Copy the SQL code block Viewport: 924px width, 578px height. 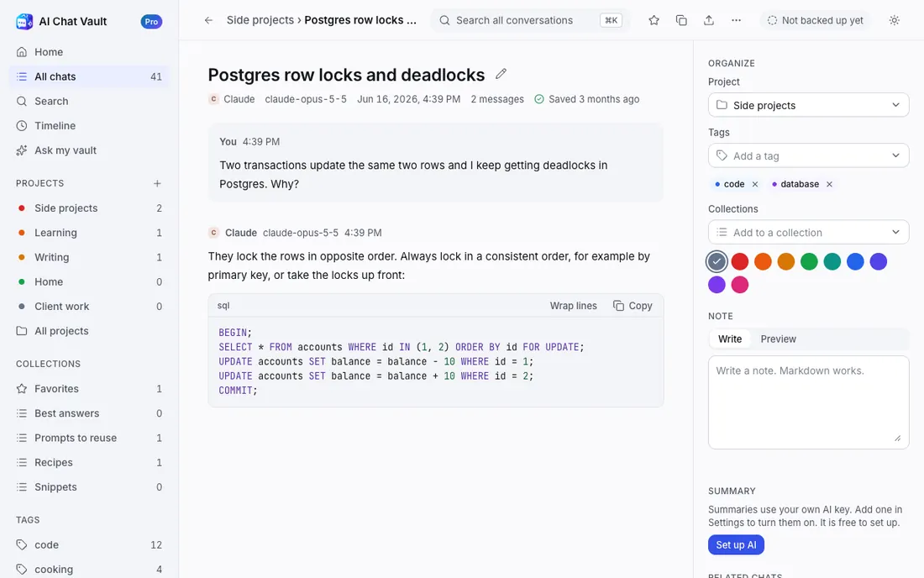633,306
